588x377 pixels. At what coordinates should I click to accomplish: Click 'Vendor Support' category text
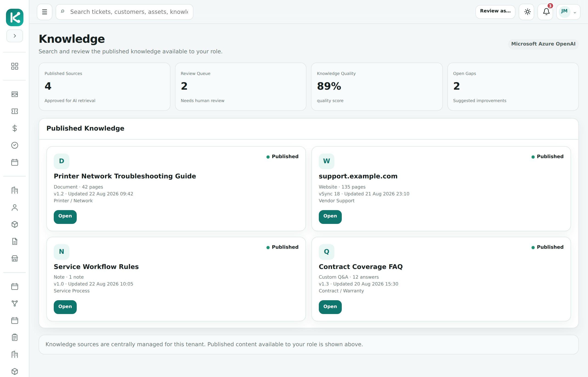coord(336,201)
